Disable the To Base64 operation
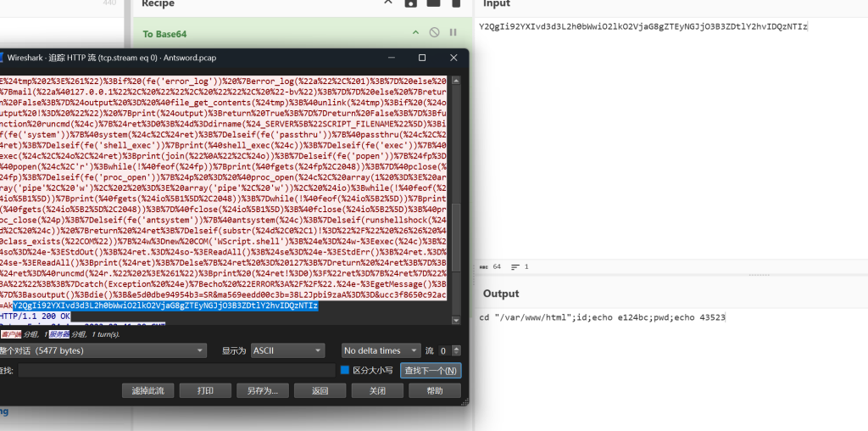 (x=434, y=32)
